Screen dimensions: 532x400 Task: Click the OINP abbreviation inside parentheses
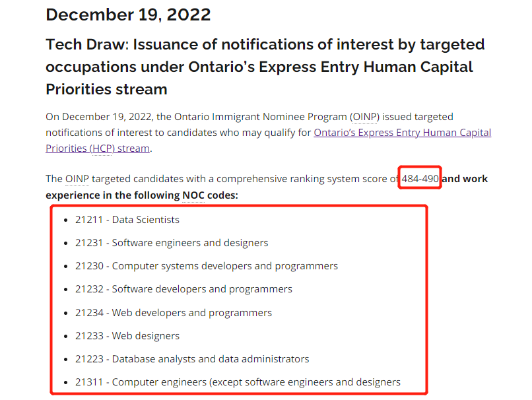click(x=364, y=117)
